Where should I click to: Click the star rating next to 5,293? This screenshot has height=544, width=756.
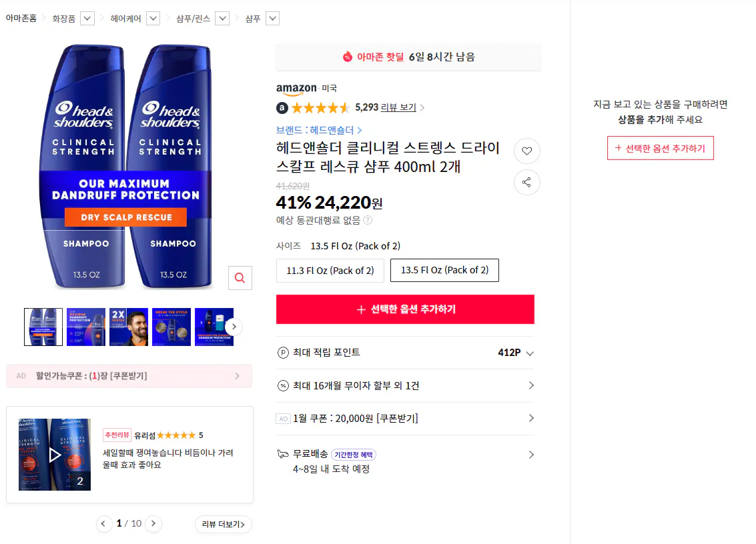320,107
